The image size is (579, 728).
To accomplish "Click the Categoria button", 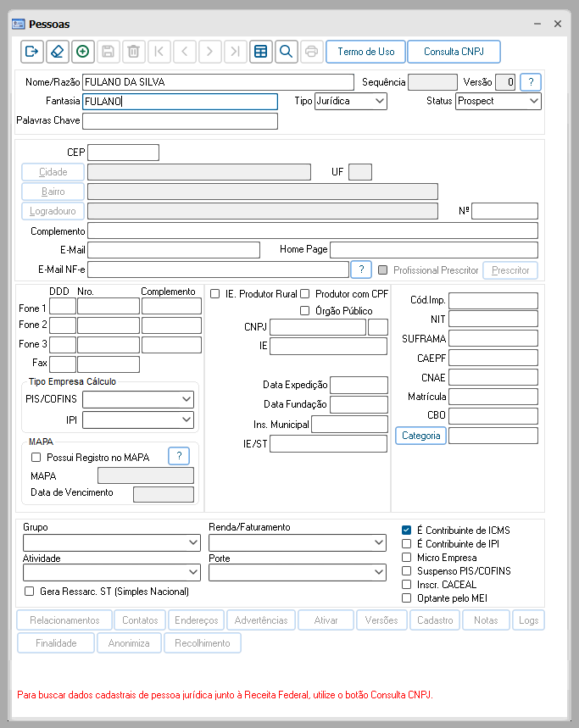I will pyautogui.click(x=420, y=436).
